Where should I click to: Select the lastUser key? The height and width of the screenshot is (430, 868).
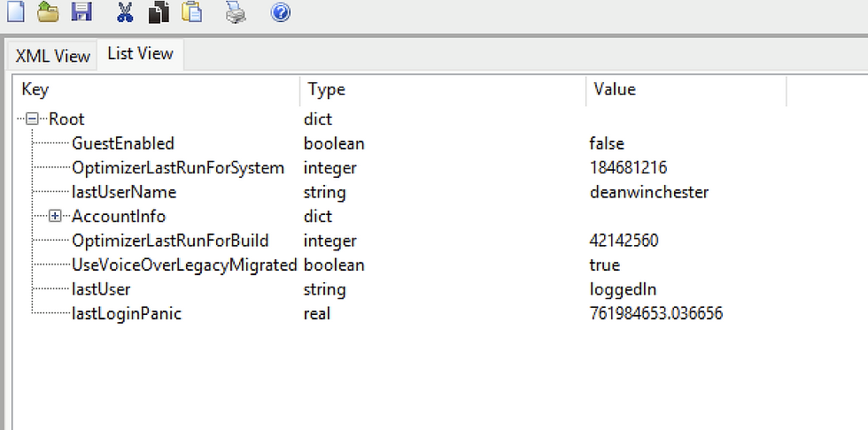point(101,289)
